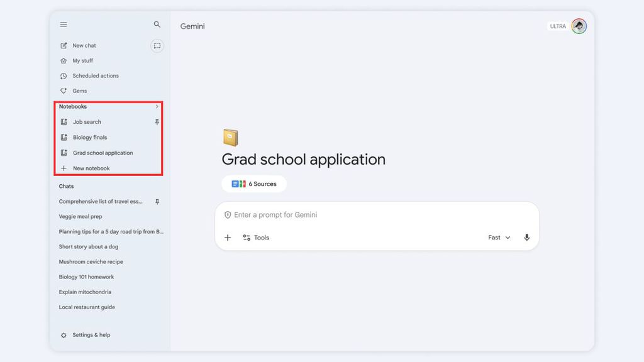The image size is (644, 362).
Task: Create a New notebook
Action: coord(91,168)
